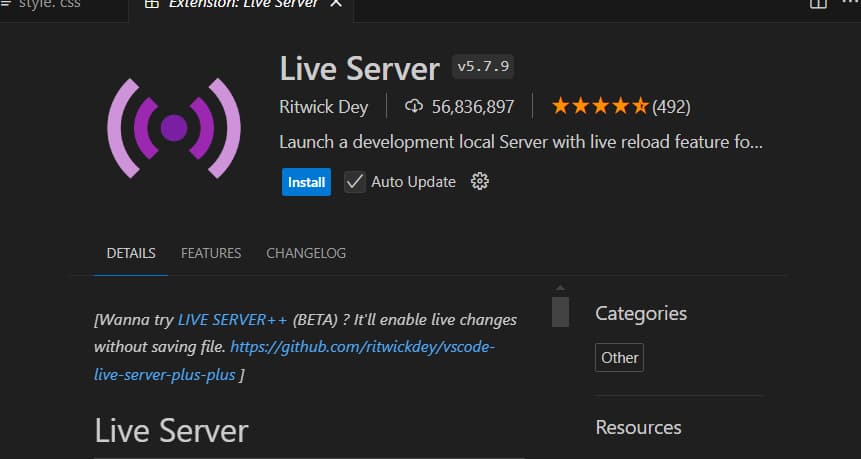
Task: Click the (492) ratings count
Action: (x=671, y=107)
